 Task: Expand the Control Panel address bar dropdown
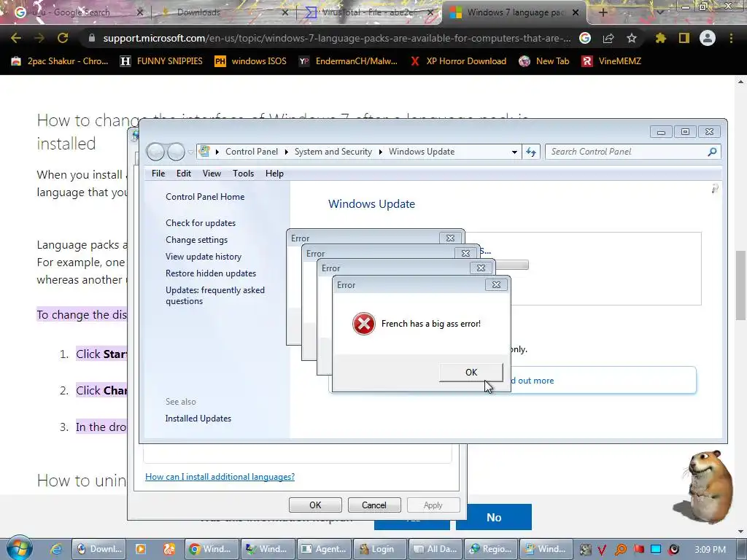point(514,152)
